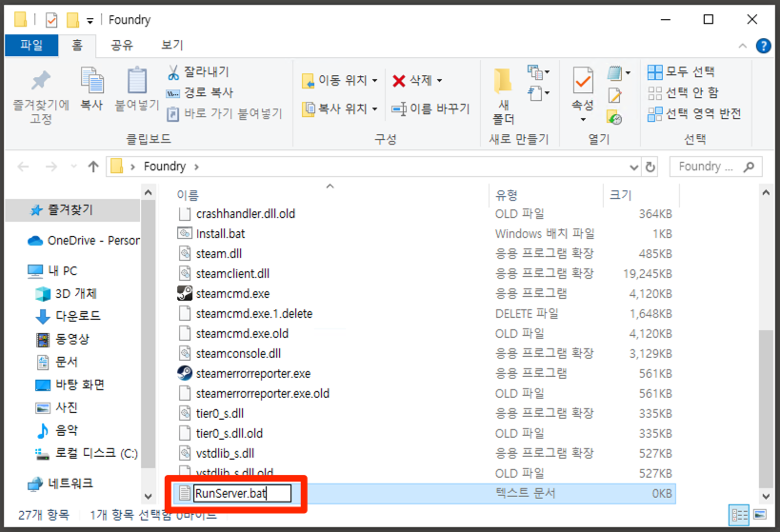This screenshot has width=780, height=532.
Task: Pin folder to Quick access (즐겨찾기에 고정)
Action: 41,96
